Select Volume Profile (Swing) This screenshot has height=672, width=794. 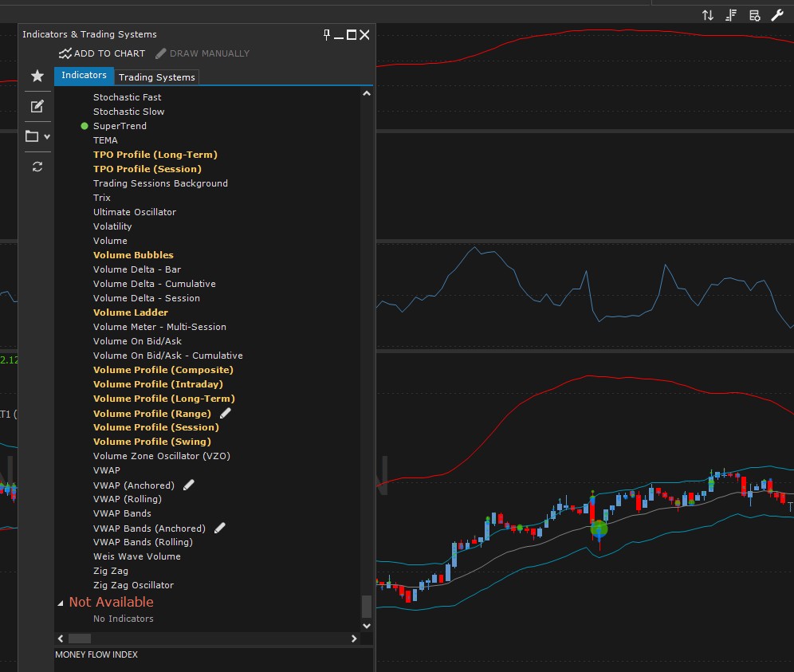tap(152, 442)
